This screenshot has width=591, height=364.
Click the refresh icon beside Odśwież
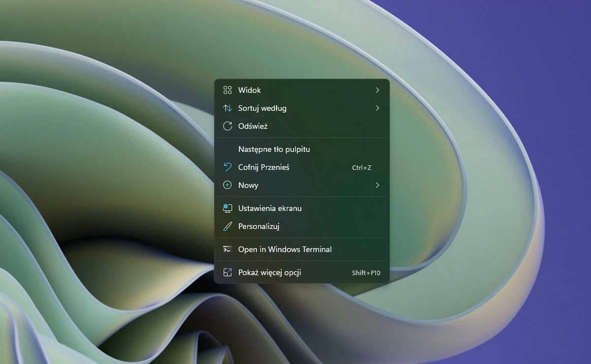(227, 126)
